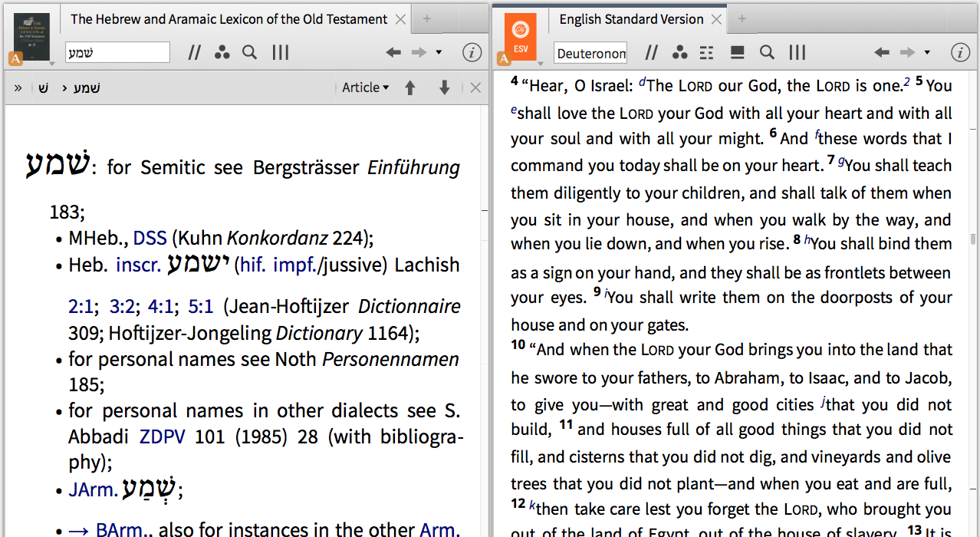
Task: Toggle vertical column display in ESV toolbar
Action: click(797, 52)
